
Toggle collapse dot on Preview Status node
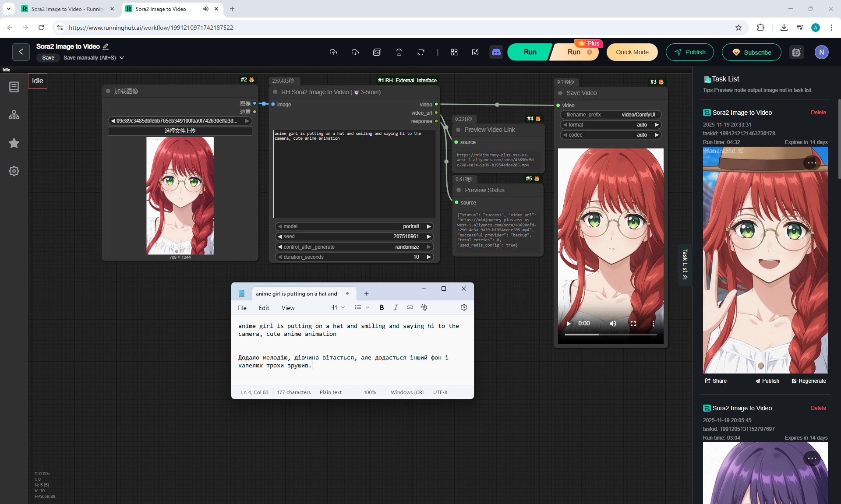(459, 190)
